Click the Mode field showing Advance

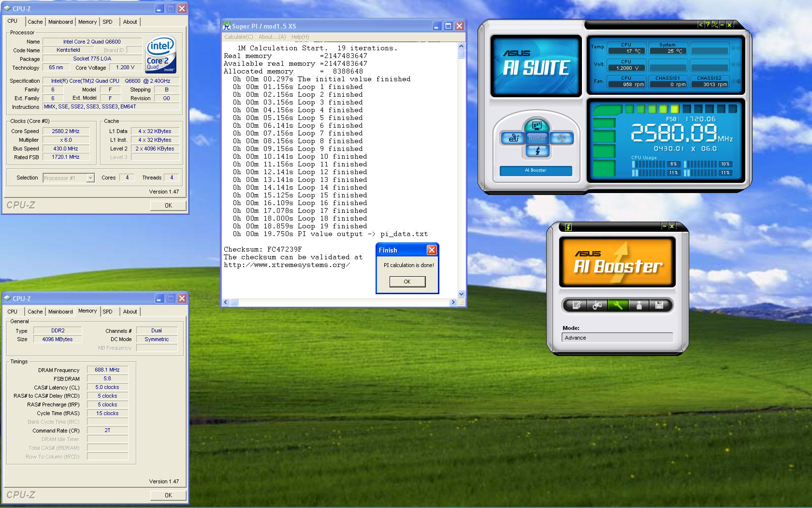click(617, 338)
